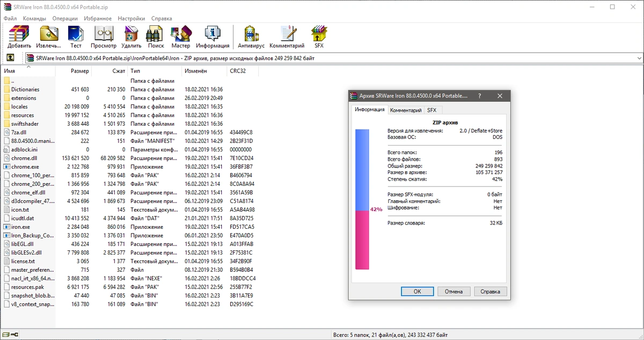Click the status bar key icon
Screen dimensions: 644x340
click(x=13, y=335)
